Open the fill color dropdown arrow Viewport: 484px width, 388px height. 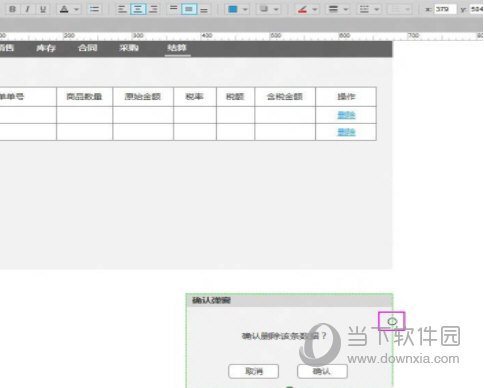(245, 9)
